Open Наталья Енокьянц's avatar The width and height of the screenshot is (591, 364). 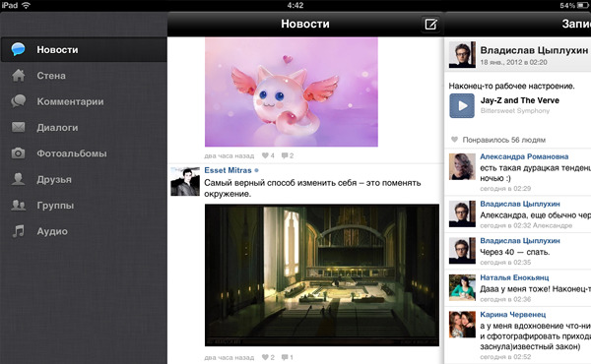462,287
